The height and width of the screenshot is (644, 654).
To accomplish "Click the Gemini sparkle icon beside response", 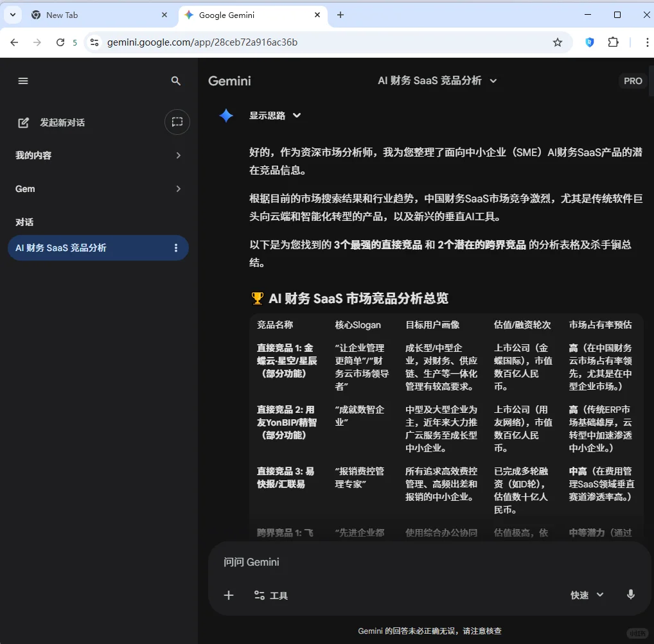I will click(x=226, y=116).
